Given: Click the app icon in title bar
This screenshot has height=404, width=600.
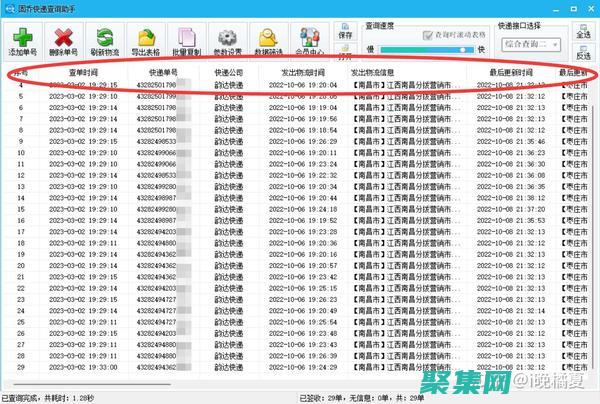Looking at the screenshot, I should 8,8.
